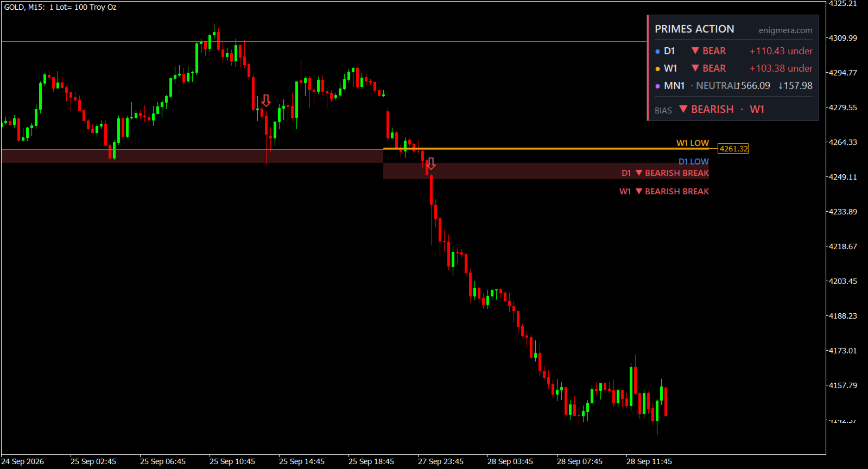Click the D1 blue dot indicator
The height and width of the screenshot is (469, 868).
[x=657, y=52]
